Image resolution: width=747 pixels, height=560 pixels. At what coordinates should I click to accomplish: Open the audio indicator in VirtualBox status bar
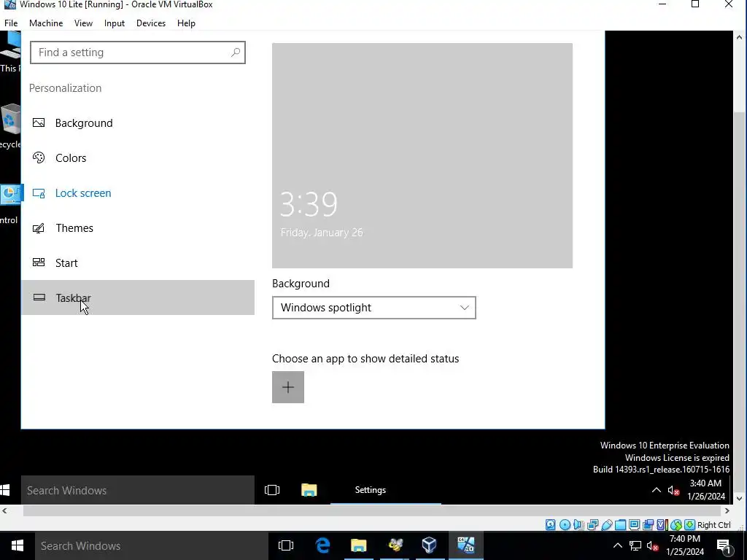click(x=578, y=525)
